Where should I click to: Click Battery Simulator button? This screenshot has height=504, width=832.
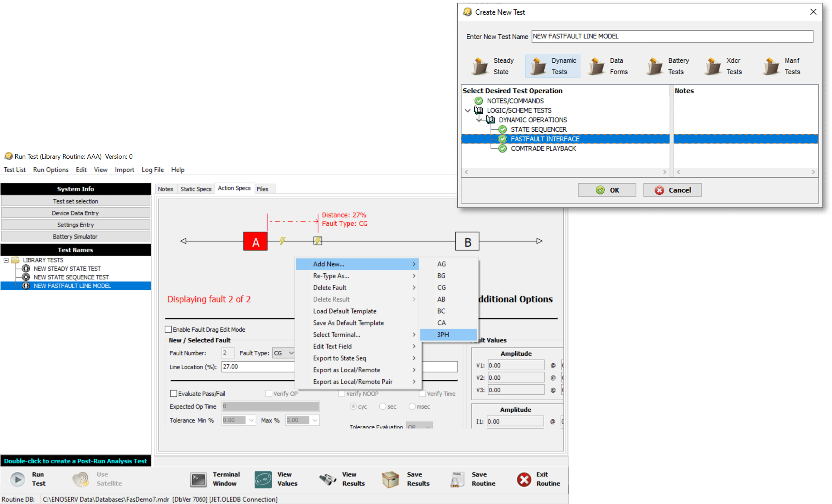point(75,237)
